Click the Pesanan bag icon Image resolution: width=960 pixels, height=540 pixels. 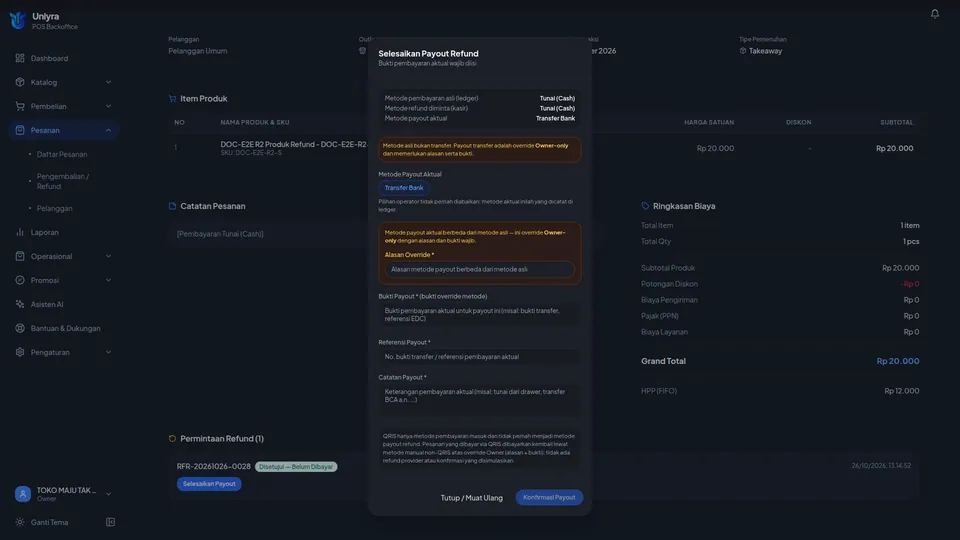click(x=20, y=130)
